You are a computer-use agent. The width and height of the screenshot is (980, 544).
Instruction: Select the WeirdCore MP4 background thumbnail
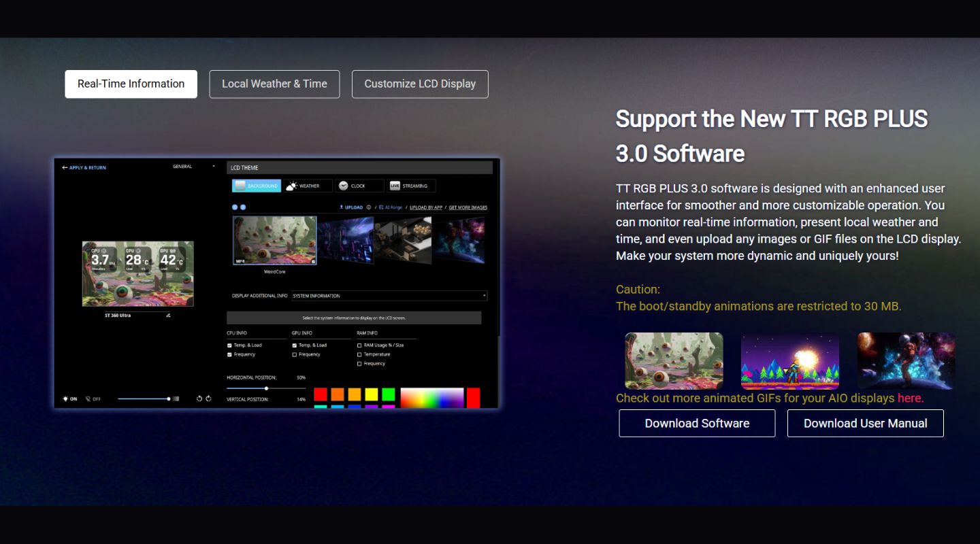pyautogui.click(x=275, y=240)
